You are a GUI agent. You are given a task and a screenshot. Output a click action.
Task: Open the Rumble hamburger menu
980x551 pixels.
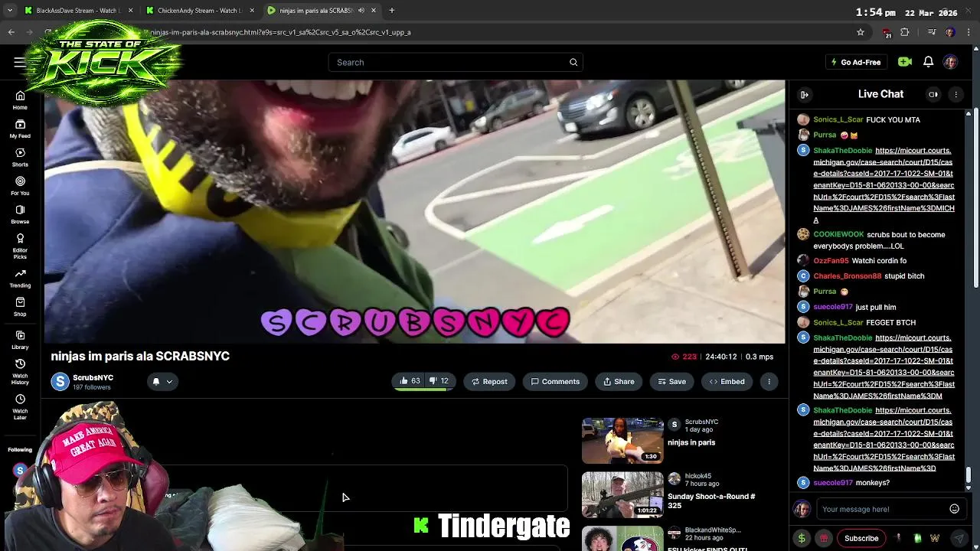coord(19,62)
